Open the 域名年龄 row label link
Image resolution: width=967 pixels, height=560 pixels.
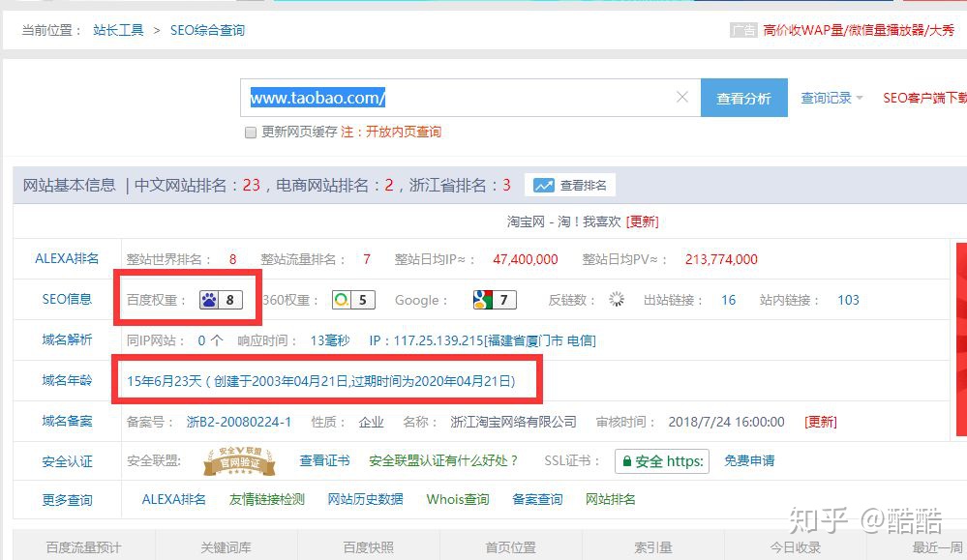[67, 381]
